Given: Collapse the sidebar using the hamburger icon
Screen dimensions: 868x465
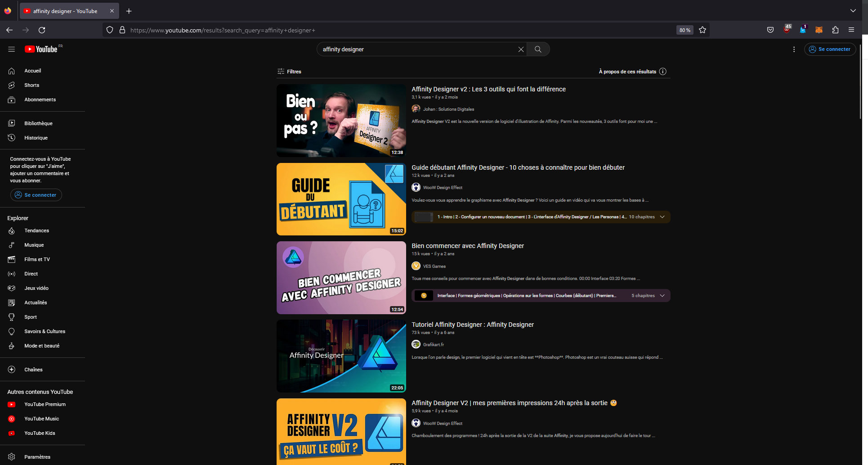Looking at the screenshot, I should point(11,49).
